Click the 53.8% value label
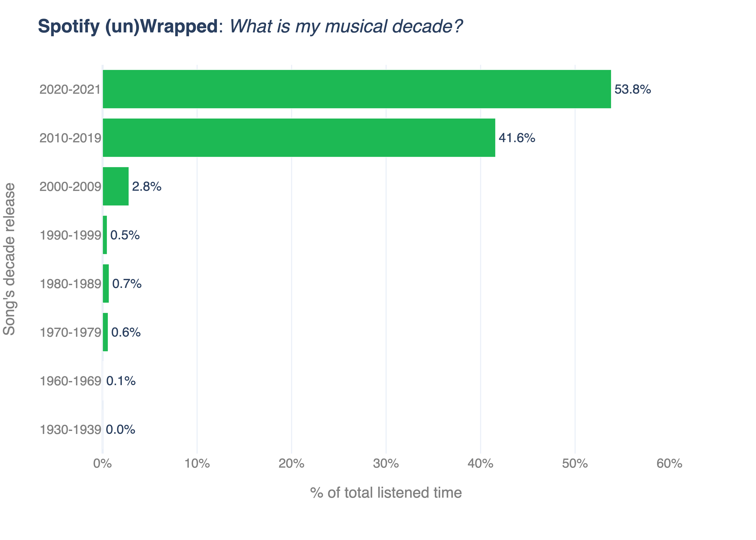This screenshot has height=540, width=756. [x=632, y=89]
